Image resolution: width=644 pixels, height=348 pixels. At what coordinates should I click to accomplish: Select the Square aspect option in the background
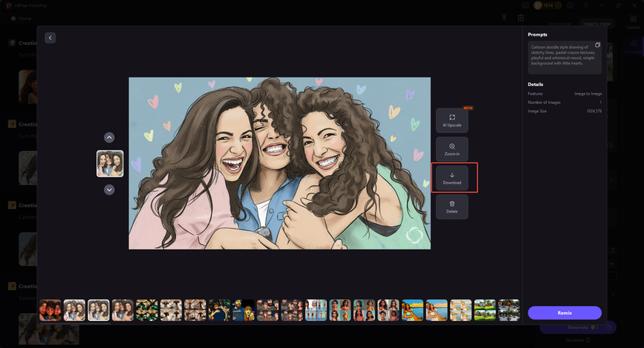633,22
